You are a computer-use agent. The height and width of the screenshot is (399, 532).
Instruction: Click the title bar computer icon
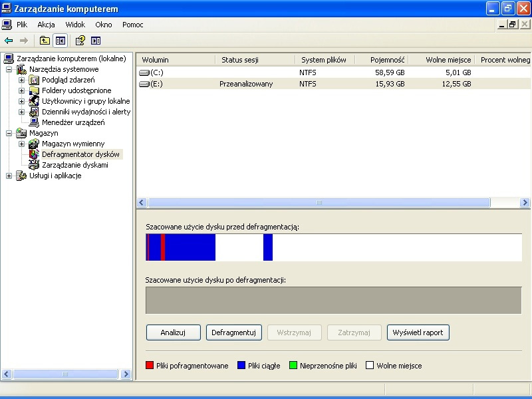[x=7, y=8]
